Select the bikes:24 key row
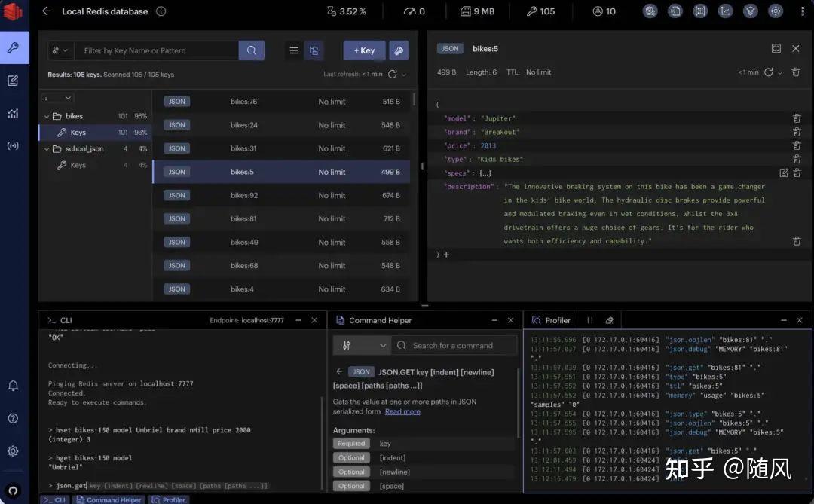814x504 pixels. [281, 124]
